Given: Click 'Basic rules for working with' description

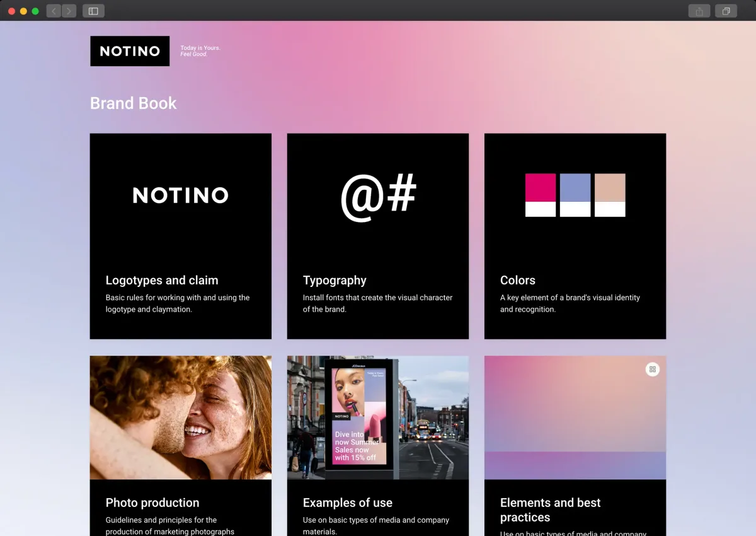Looking at the screenshot, I should coord(178,303).
